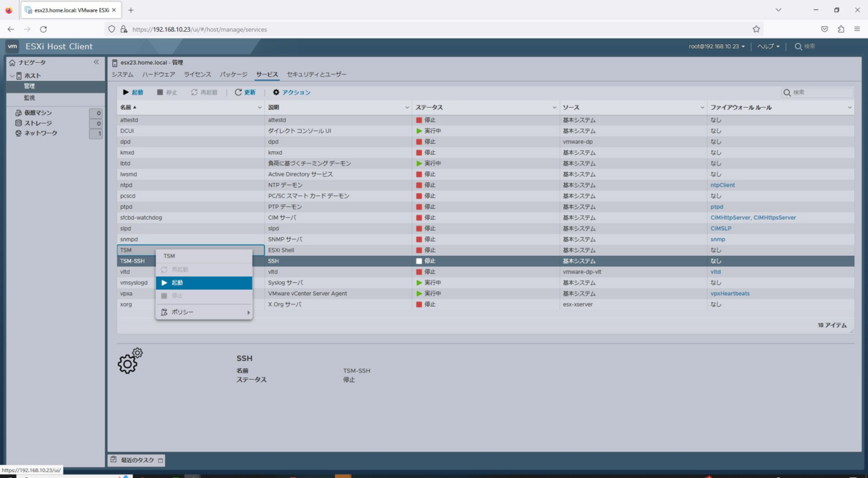
Task: Click the Restart (再起動) toolbar button
Action: click(204, 93)
